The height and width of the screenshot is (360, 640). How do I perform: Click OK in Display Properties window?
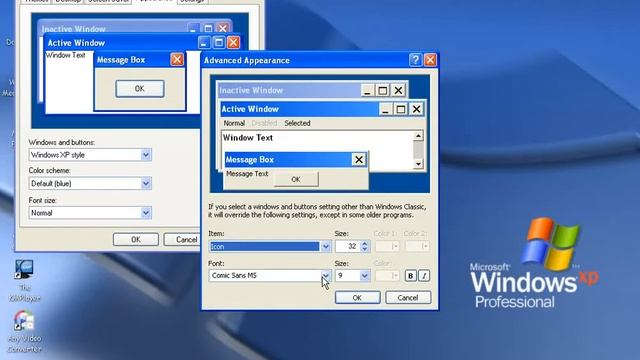(136, 240)
